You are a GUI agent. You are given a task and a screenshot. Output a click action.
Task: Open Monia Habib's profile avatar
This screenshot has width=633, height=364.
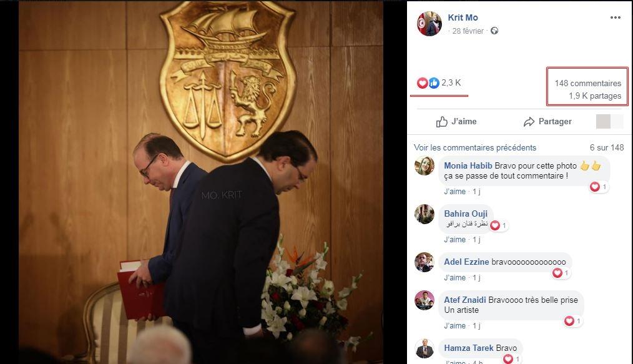click(424, 166)
